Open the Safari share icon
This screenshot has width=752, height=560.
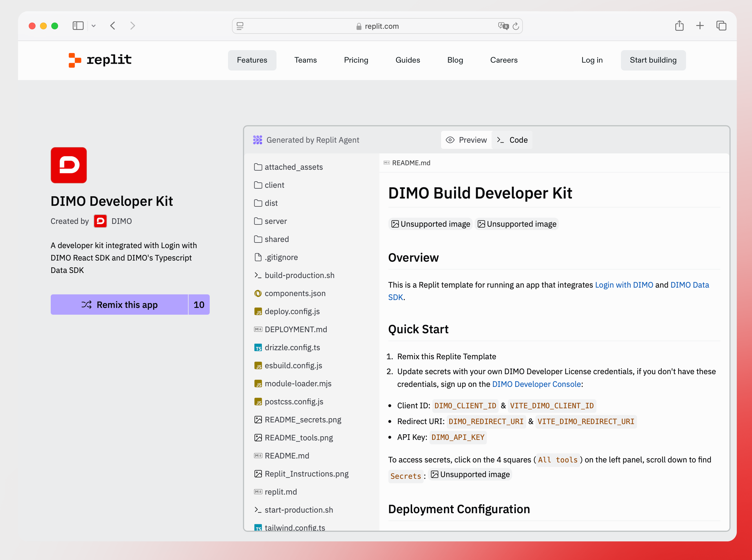[x=679, y=26]
